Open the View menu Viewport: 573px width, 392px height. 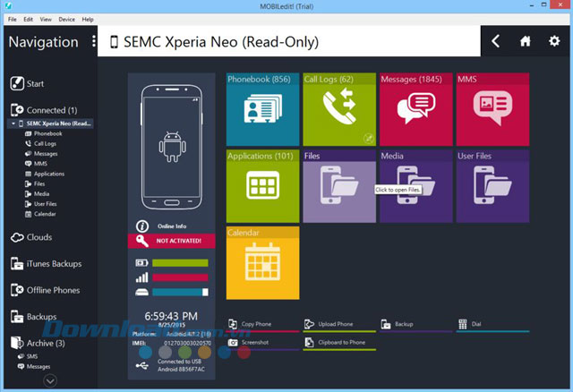click(x=46, y=20)
